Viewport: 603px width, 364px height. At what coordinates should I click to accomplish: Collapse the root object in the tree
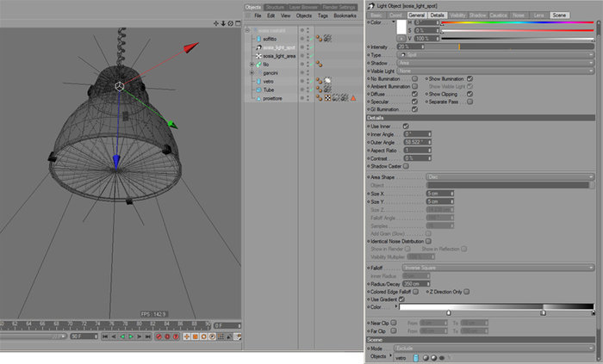click(247, 30)
